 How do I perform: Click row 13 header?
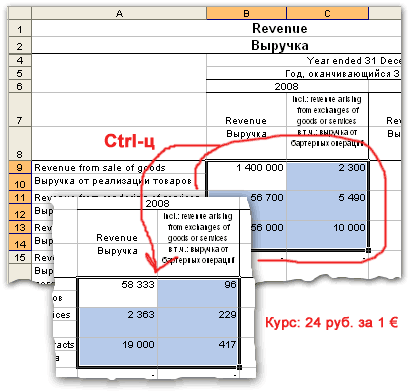pos(20,227)
